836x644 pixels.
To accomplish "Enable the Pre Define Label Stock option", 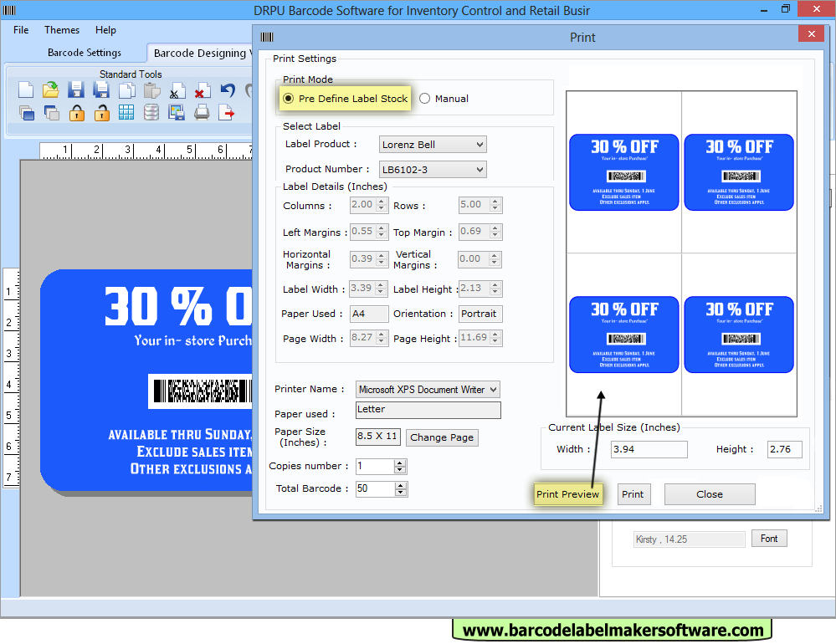I will 286,99.
